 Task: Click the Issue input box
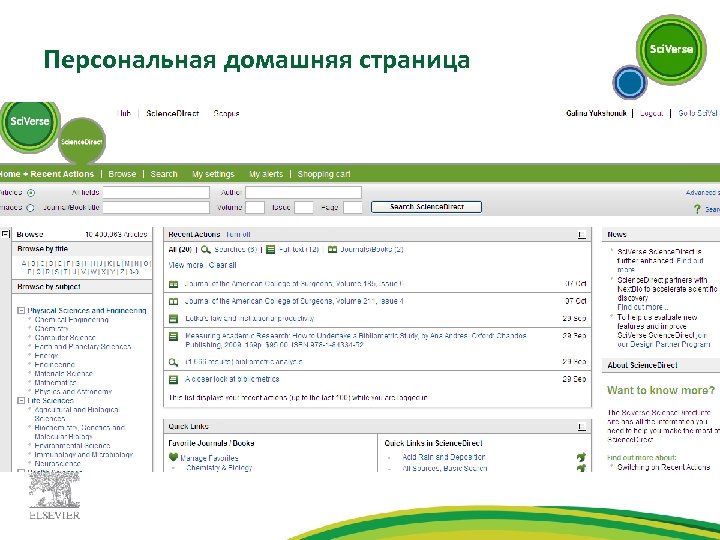[x=304, y=208]
